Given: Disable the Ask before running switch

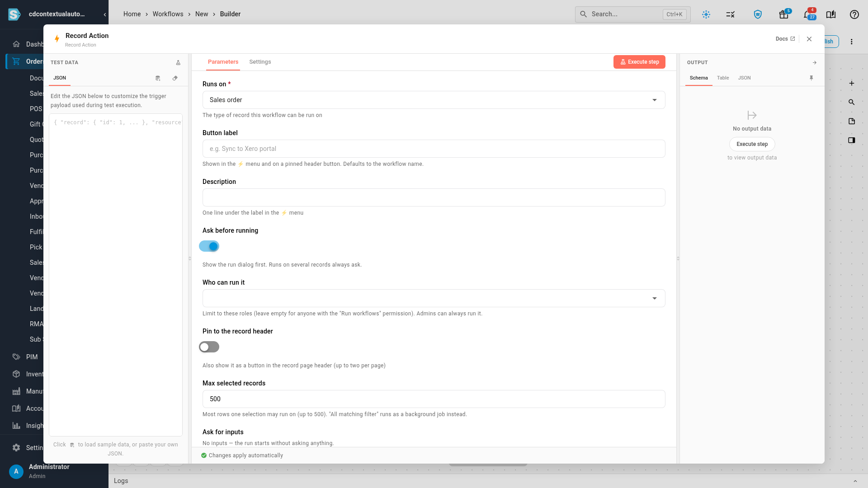Looking at the screenshot, I should pyautogui.click(x=209, y=246).
